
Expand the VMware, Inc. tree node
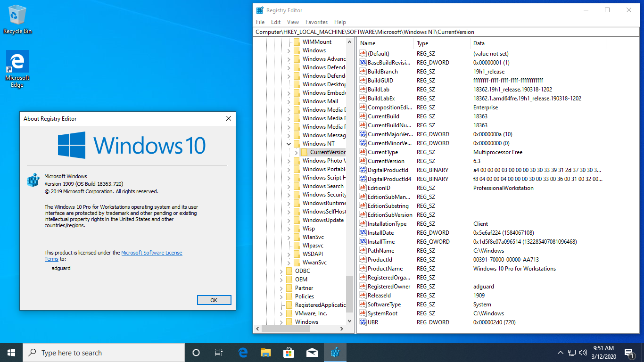coord(281,313)
